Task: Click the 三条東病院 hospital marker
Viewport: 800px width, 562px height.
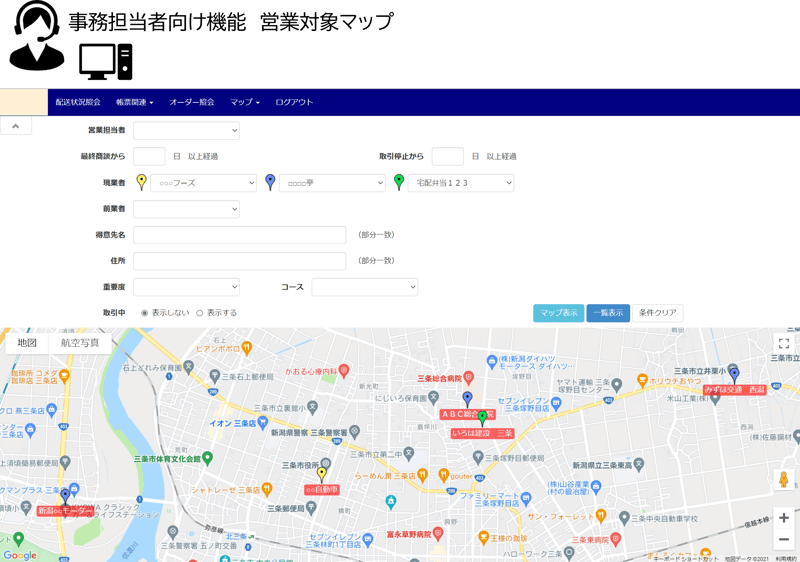Action: pos(616,539)
